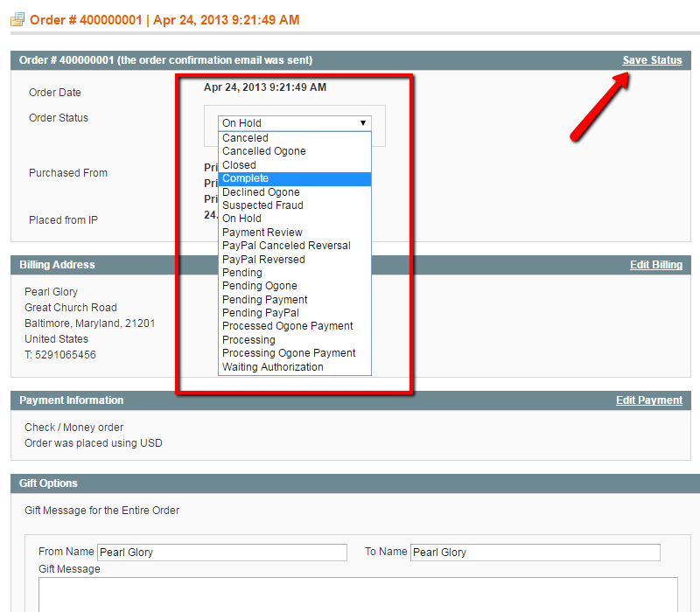The width and height of the screenshot is (700, 612).
Task: Select PayPal Reversed in the dropdown list
Action: click(x=263, y=260)
